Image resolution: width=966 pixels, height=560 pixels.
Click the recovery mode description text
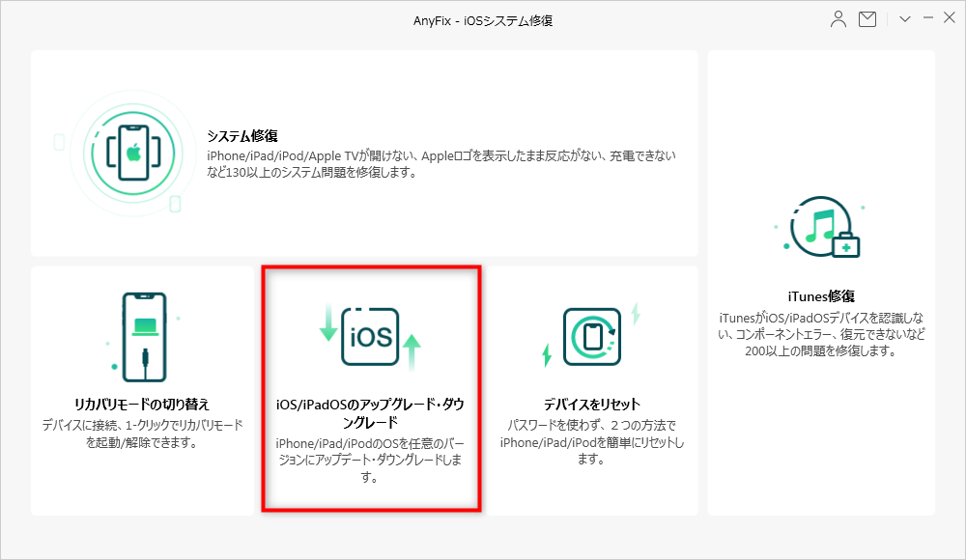[x=142, y=434]
